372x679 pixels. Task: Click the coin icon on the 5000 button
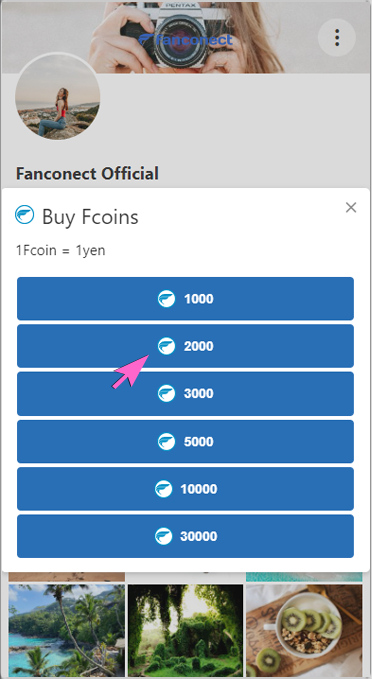click(x=166, y=441)
